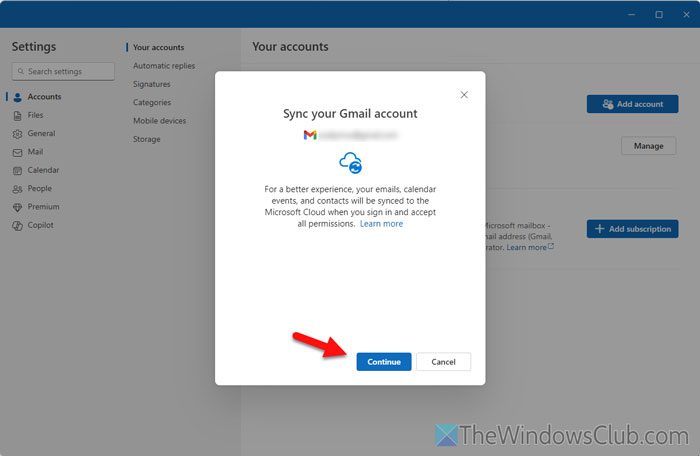Cancel the Gmail sync dialog

point(443,362)
